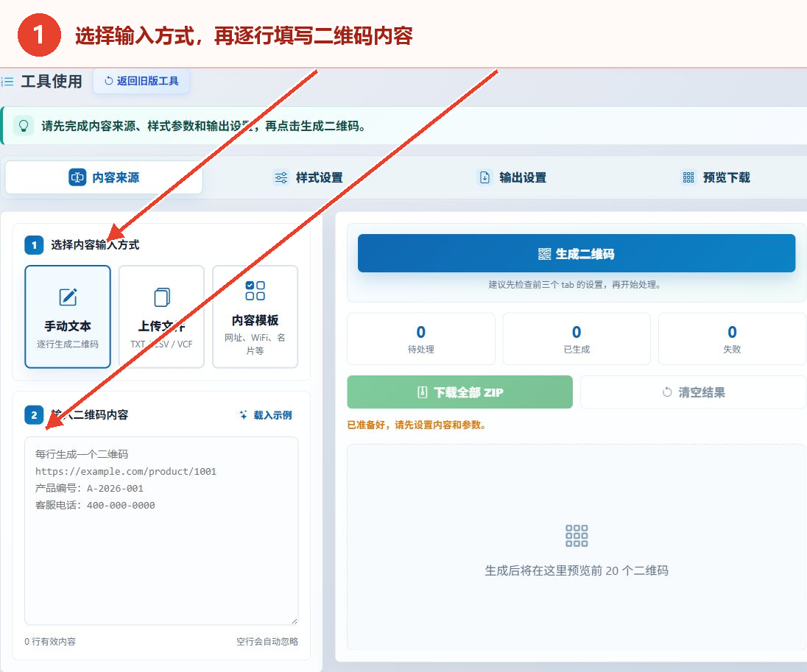807x672 pixels.
Task: Open the 输出设置 tab
Action: click(x=512, y=177)
